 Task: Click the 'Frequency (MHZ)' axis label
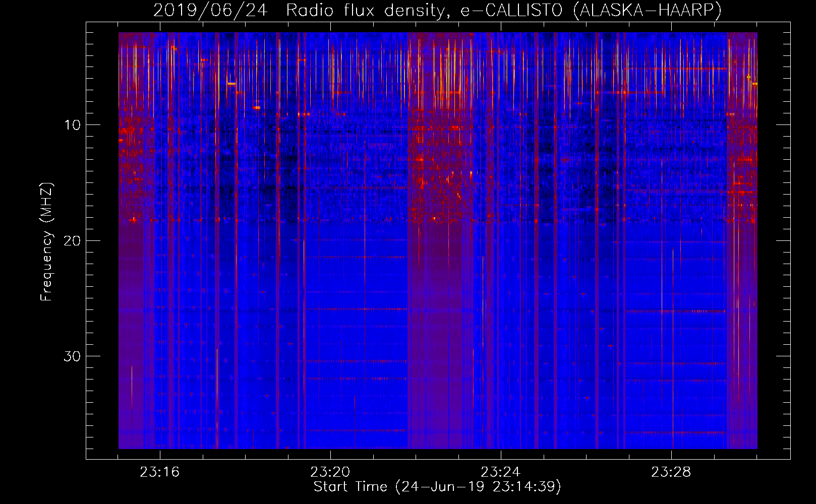point(46,242)
